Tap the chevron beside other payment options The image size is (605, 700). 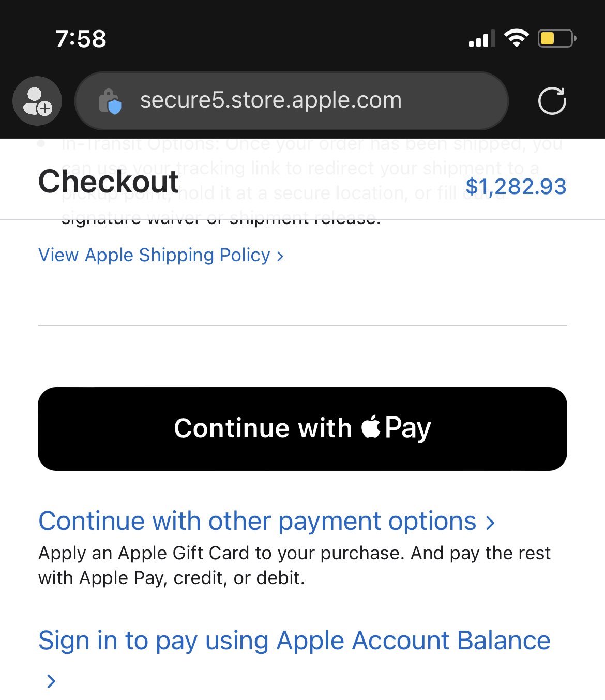490,523
